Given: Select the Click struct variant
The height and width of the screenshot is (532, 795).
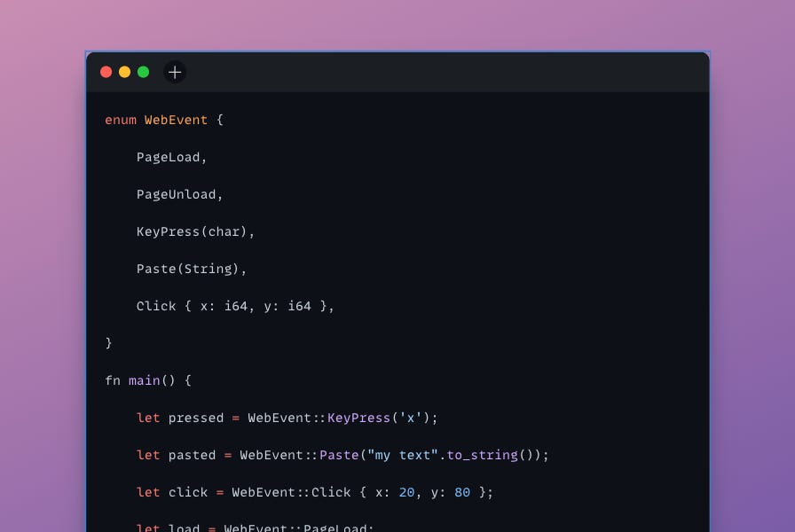Looking at the screenshot, I should [235, 306].
